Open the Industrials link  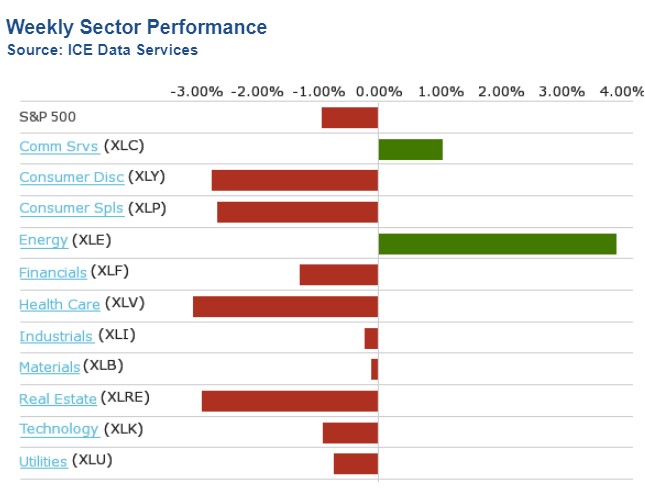coord(55,336)
